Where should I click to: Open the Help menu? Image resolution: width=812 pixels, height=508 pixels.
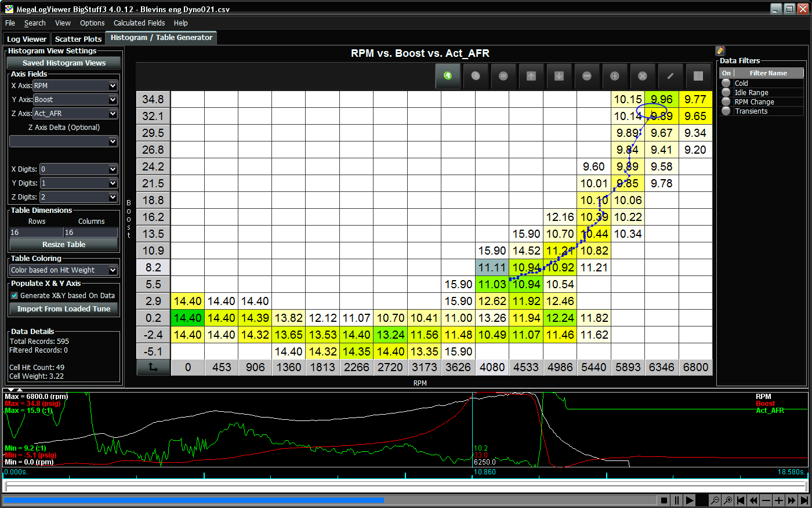coord(181,23)
